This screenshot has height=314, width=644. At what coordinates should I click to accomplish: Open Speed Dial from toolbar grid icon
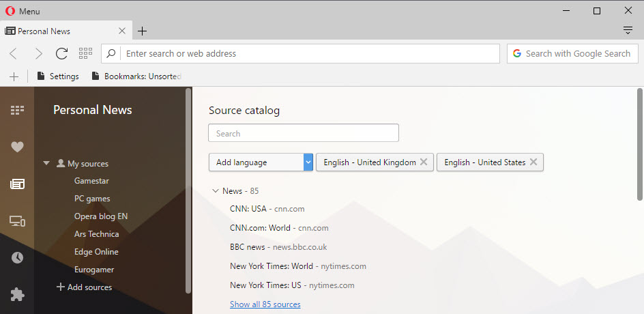pyautogui.click(x=85, y=53)
